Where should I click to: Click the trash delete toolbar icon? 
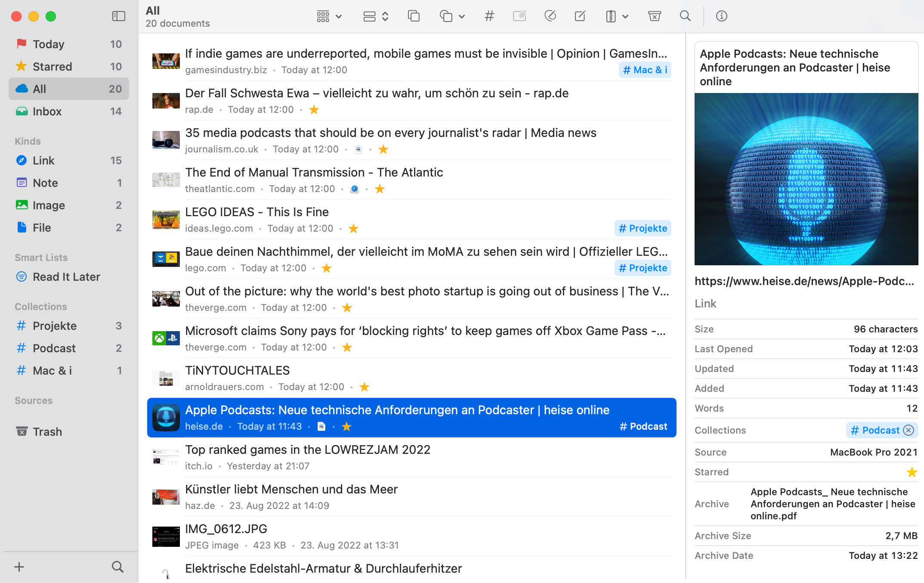[654, 16]
